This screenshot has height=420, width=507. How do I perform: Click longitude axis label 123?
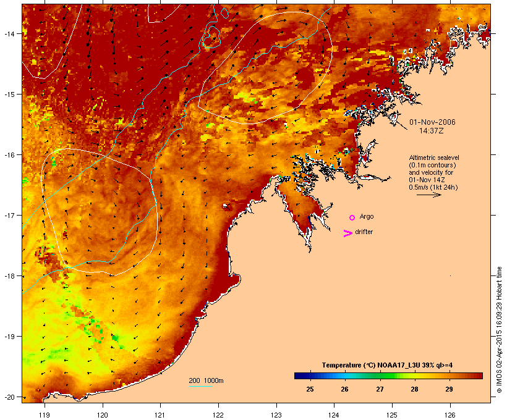click(x=276, y=415)
